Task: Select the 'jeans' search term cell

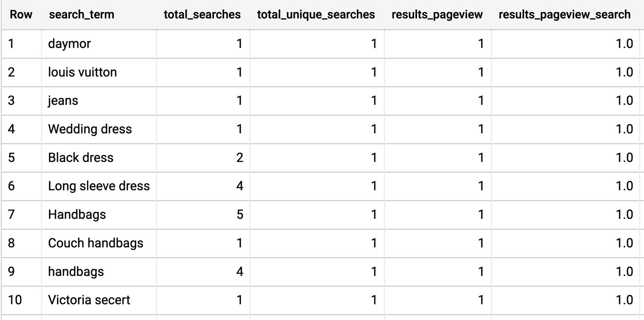Action: point(99,101)
